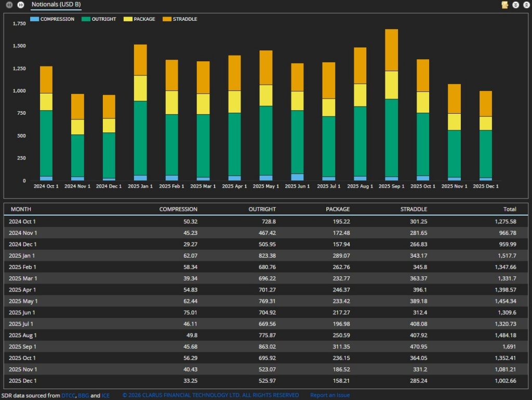Click the fast-forward double-arrow icon
The image size is (532, 400).
tap(21, 5)
